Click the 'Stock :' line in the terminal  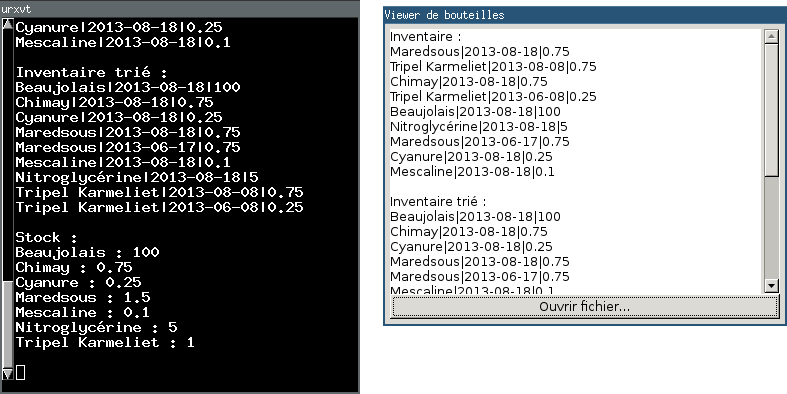coord(46,237)
